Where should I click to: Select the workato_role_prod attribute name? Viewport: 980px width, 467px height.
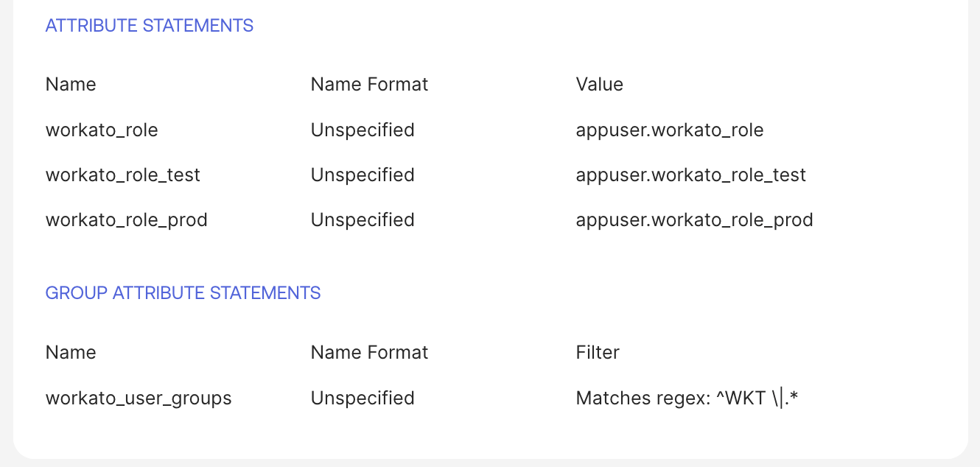(x=126, y=220)
